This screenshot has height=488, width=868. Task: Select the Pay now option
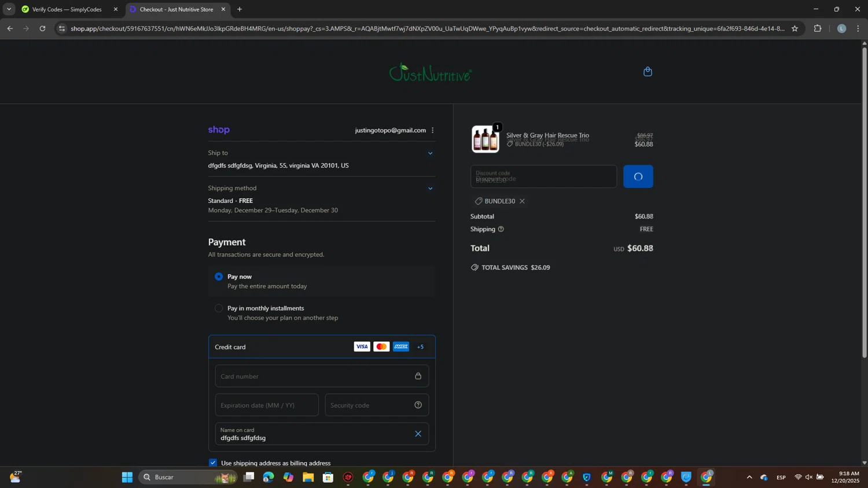219,276
